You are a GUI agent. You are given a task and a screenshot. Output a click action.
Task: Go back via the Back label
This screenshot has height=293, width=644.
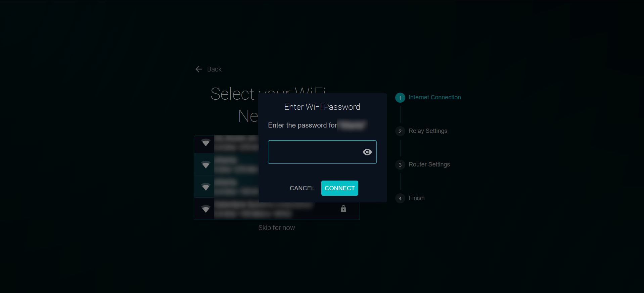(214, 69)
